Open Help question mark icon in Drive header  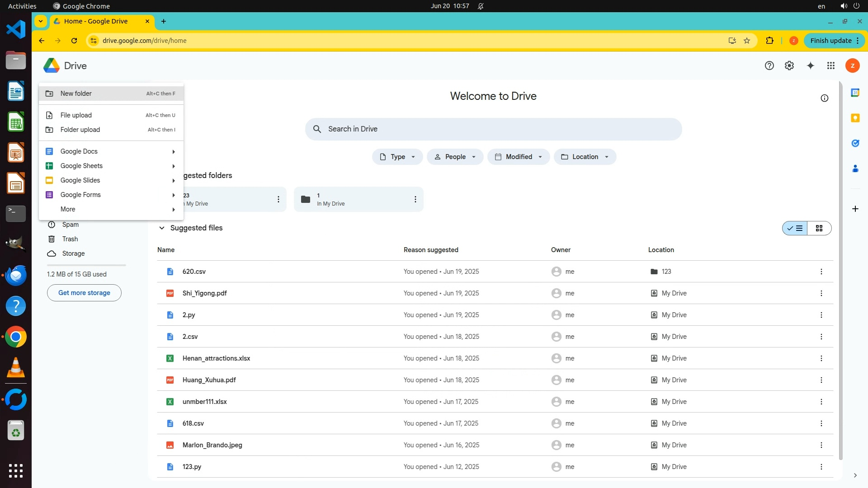click(x=769, y=66)
